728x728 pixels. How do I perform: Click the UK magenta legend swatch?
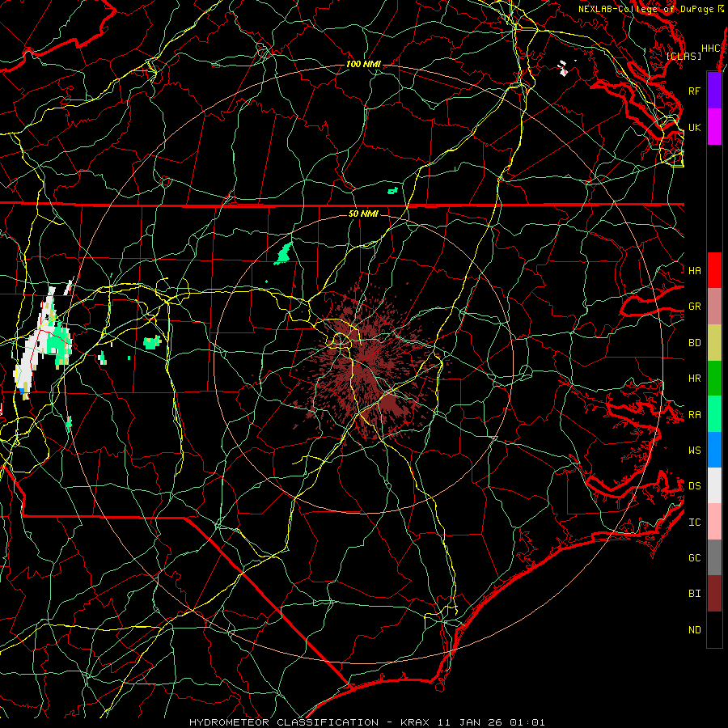pyautogui.click(x=714, y=127)
